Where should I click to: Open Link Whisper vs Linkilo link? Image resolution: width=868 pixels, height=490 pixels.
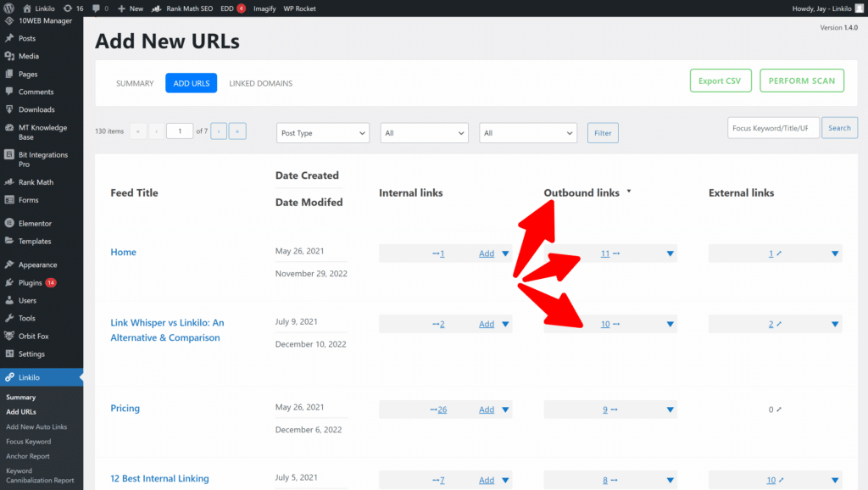[x=167, y=330]
